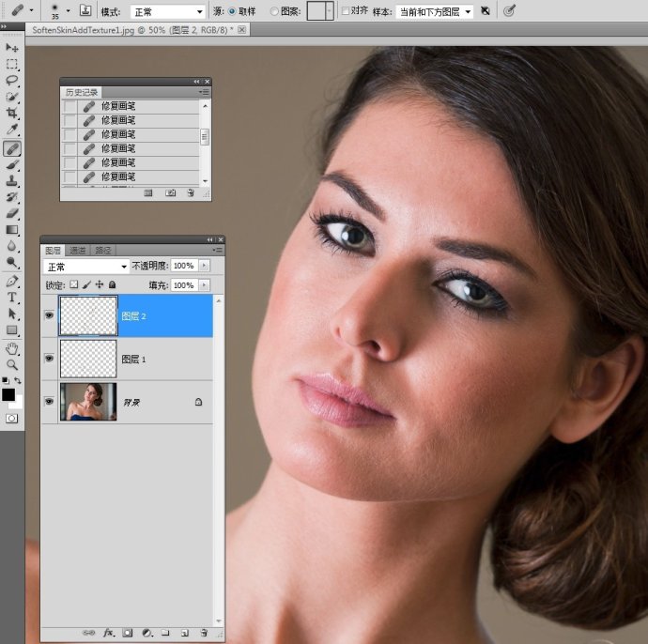
Task: Toggle ignore adjustment layers when healing
Action: click(486, 11)
